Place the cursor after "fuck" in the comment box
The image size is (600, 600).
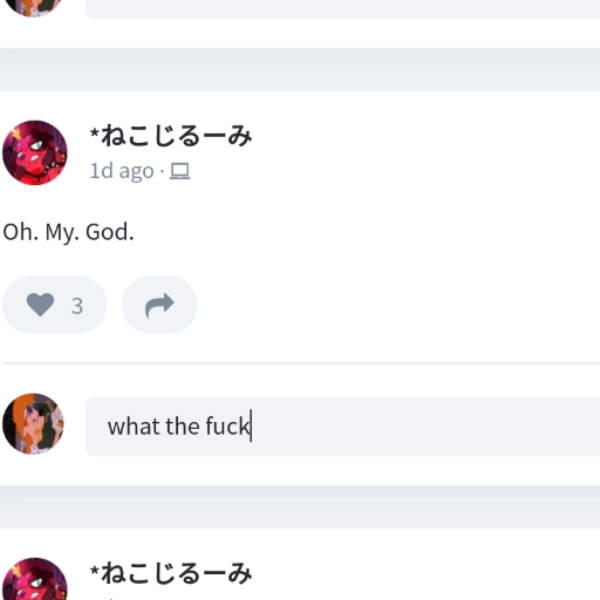point(251,426)
